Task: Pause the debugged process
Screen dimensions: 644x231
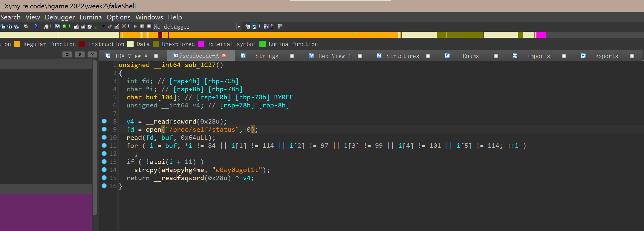Action: [142, 26]
